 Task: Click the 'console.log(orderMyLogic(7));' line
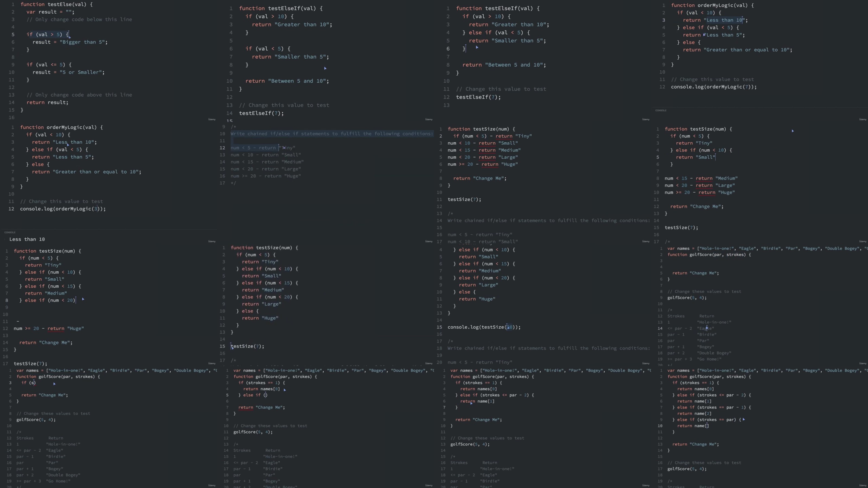(x=714, y=87)
